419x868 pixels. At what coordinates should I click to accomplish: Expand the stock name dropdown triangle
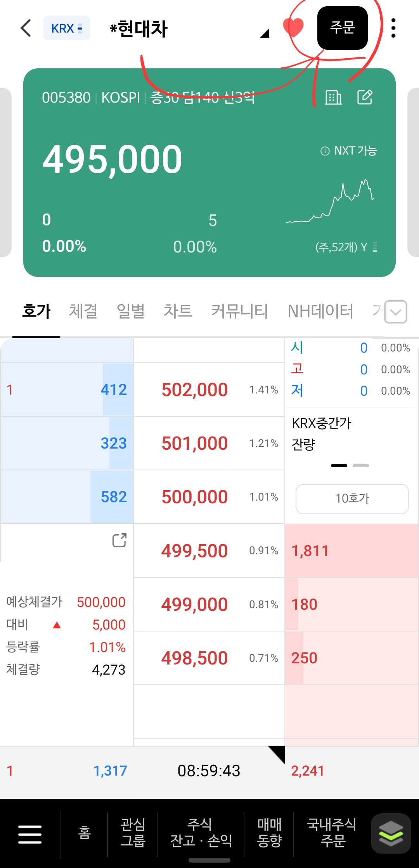pyautogui.click(x=265, y=33)
